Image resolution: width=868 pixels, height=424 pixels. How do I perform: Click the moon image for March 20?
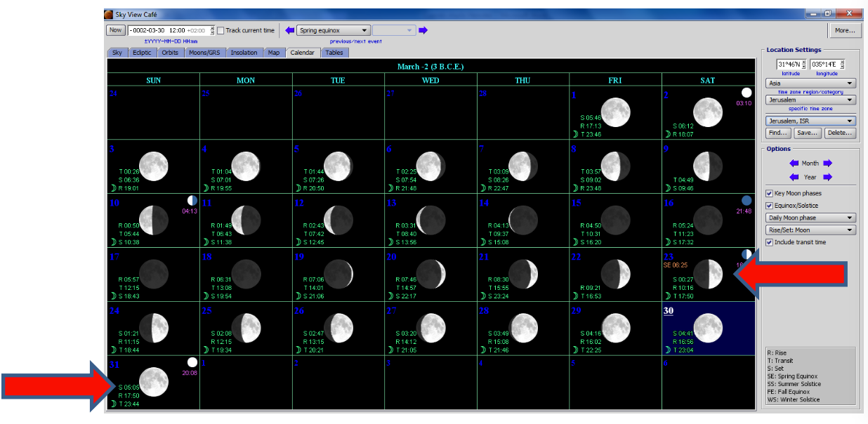pos(430,274)
